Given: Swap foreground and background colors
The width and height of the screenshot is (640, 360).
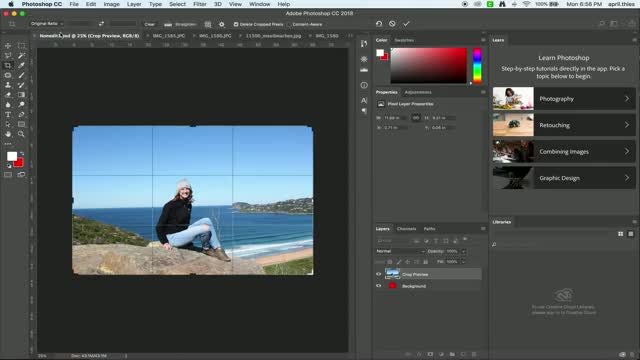Looking at the screenshot, I should click(x=22, y=153).
